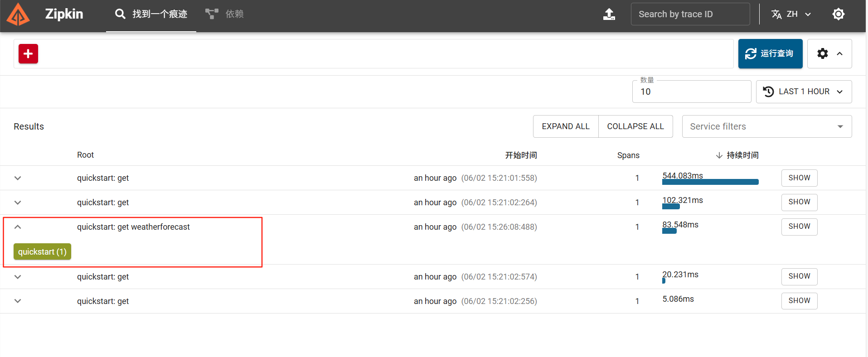
Task: Click the history clock icon for time range
Action: 768,92
